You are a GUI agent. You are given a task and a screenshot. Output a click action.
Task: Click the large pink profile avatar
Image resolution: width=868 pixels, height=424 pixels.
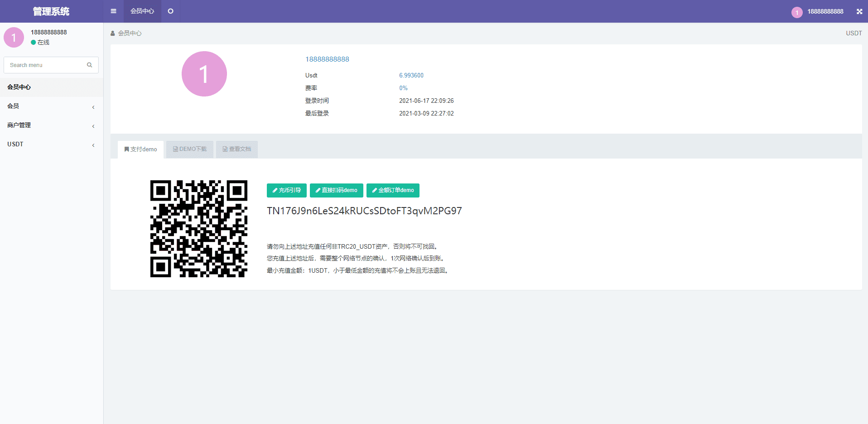[x=204, y=74]
